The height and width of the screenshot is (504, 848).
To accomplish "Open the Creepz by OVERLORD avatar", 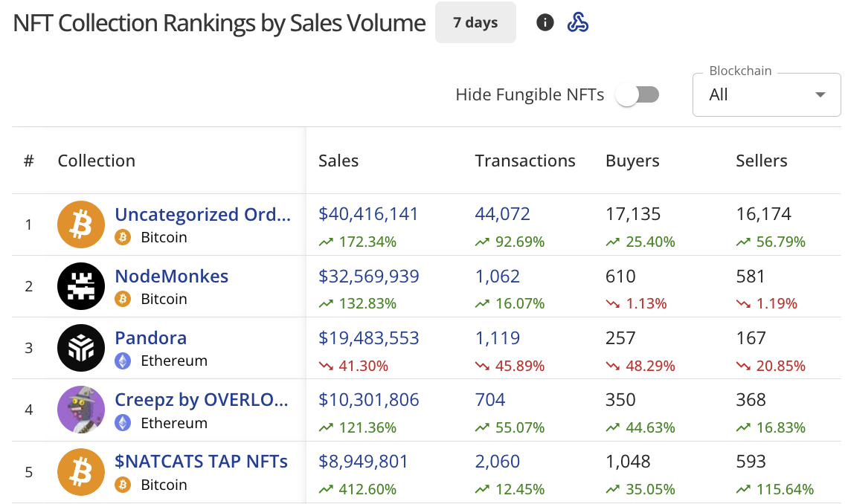I will pyautogui.click(x=81, y=410).
